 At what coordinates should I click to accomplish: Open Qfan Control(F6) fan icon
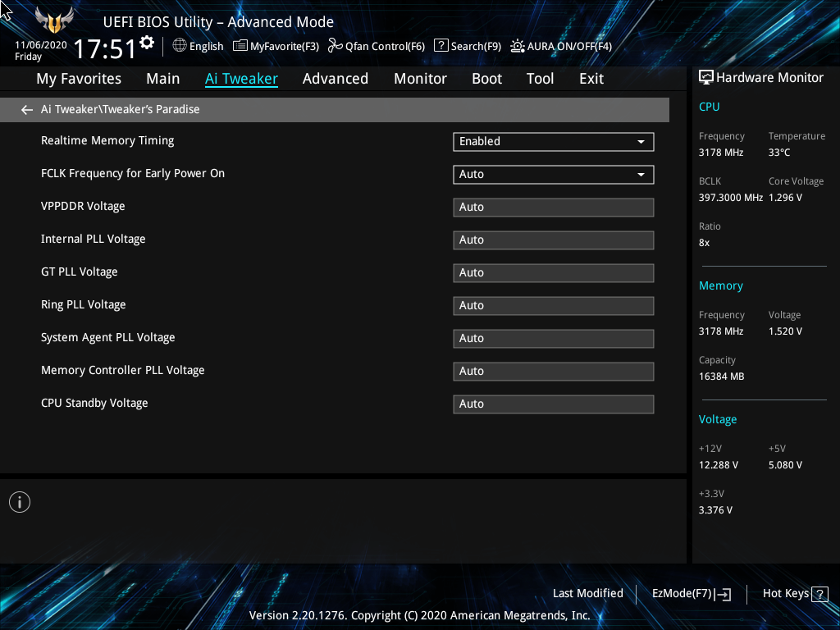click(336, 46)
